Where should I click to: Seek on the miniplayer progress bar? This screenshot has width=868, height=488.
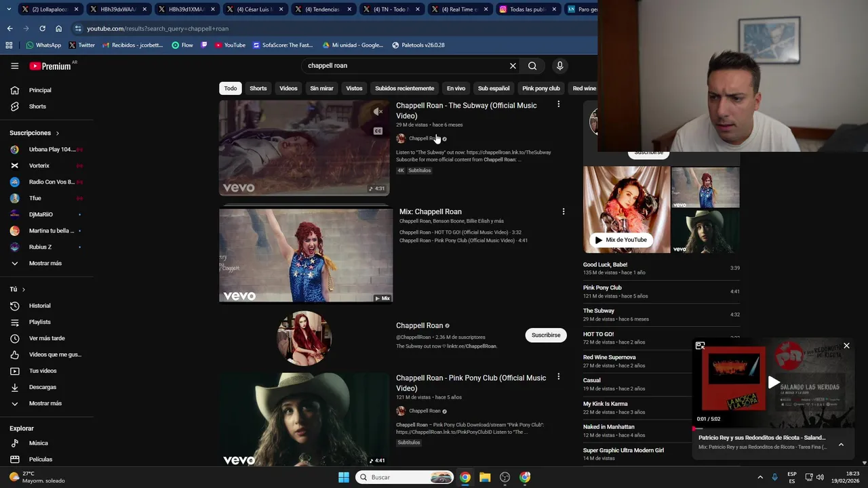[x=773, y=428]
